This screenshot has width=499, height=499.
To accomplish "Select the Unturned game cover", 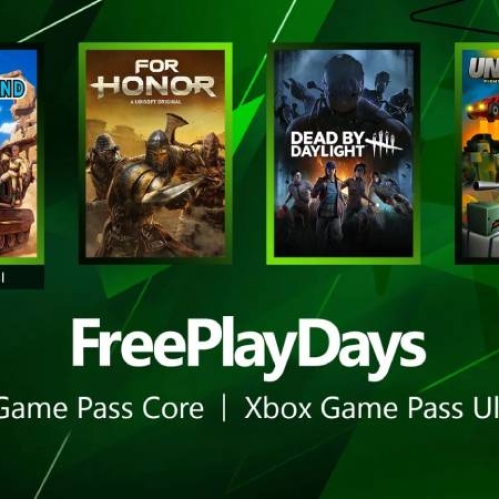I will coord(477,153).
